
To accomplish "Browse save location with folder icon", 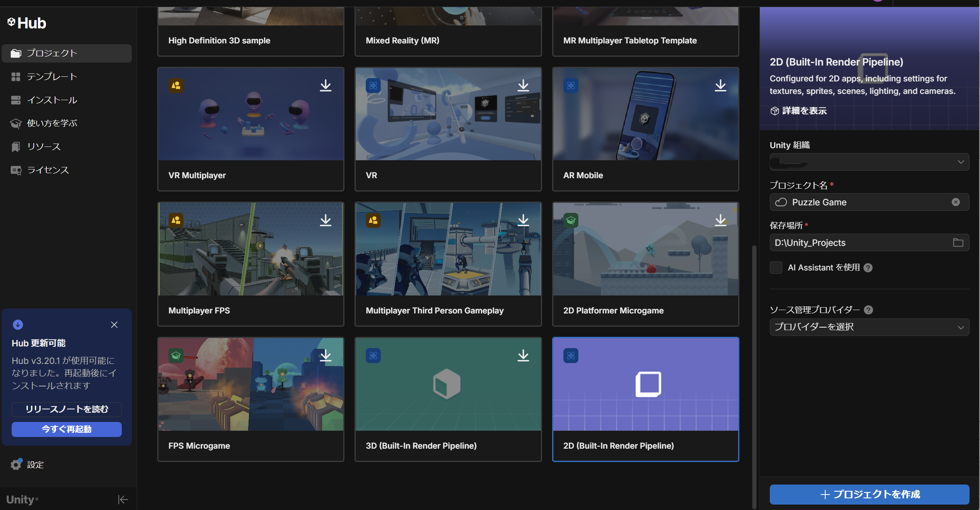I will click(x=958, y=242).
